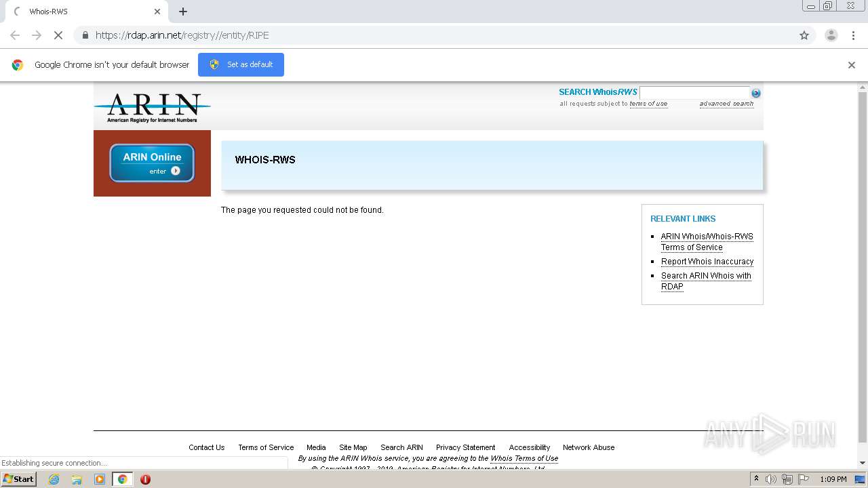Viewport: 868px width, 488px height.
Task: Click the browser back arrow
Action: (x=15, y=35)
